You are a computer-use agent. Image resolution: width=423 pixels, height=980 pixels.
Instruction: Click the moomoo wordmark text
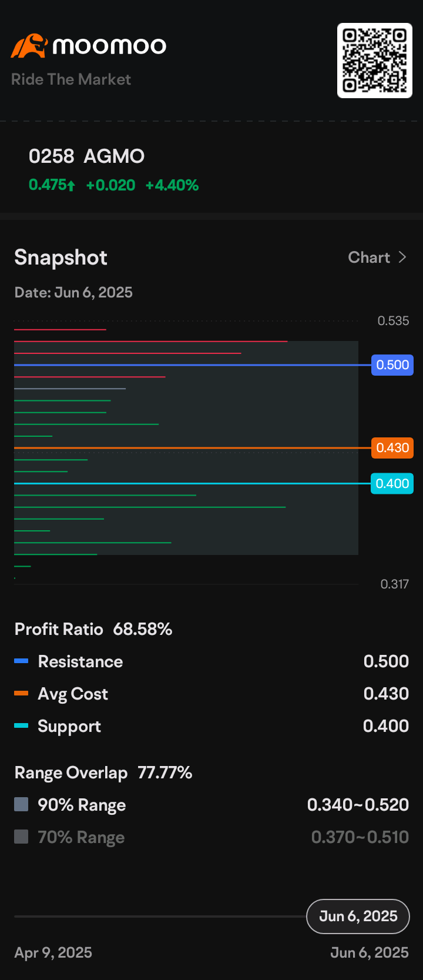[109, 46]
